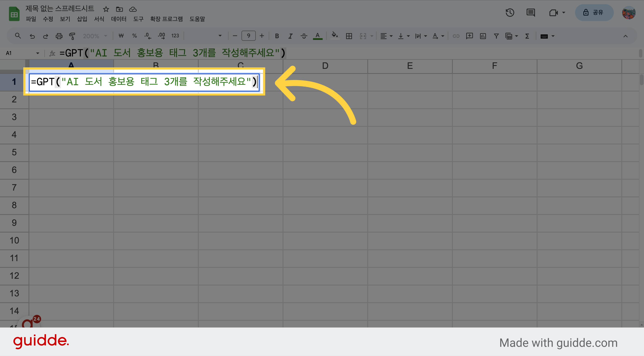Apply the ₩ currency format

tap(121, 36)
